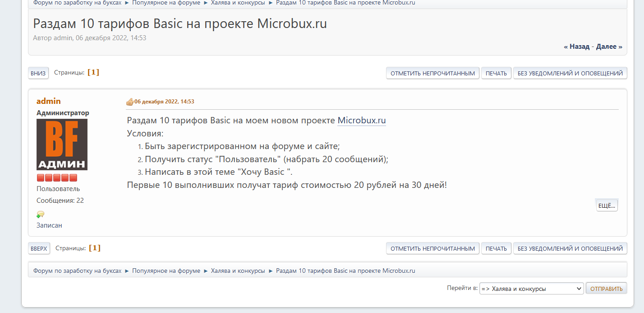
Task: Go to « Назад previous topic
Action: tap(576, 47)
